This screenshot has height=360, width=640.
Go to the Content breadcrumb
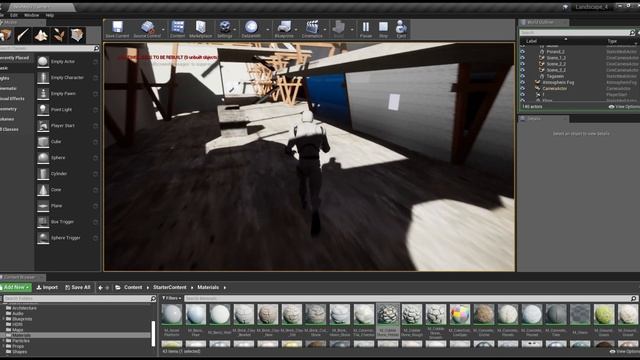(x=133, y=287)
